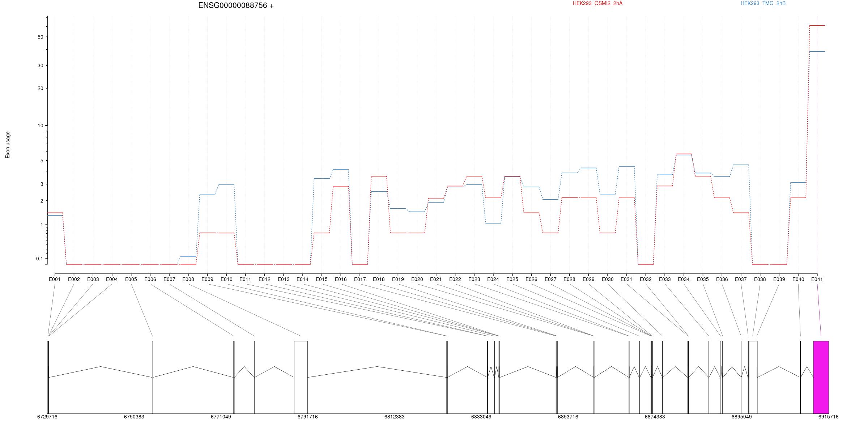Click genomic coordinate 6812383

pos(395,417)
